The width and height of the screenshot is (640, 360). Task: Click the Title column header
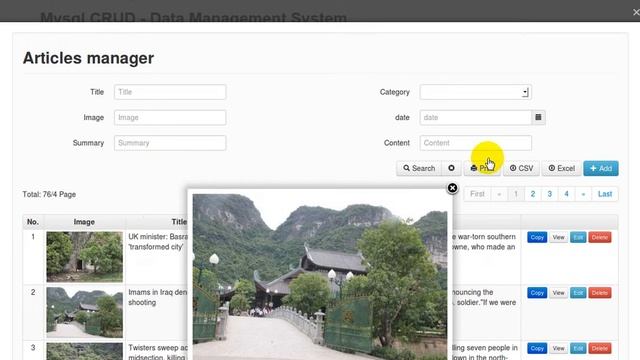coord(179,222)
